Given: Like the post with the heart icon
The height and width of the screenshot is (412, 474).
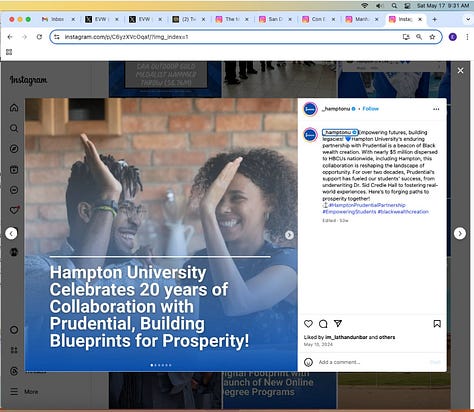Looking at the screenshot, I should coord(308,324).
